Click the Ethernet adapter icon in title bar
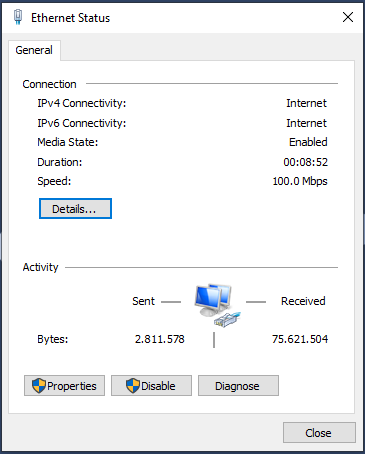365x454 pixels. [x=18, y=17]
